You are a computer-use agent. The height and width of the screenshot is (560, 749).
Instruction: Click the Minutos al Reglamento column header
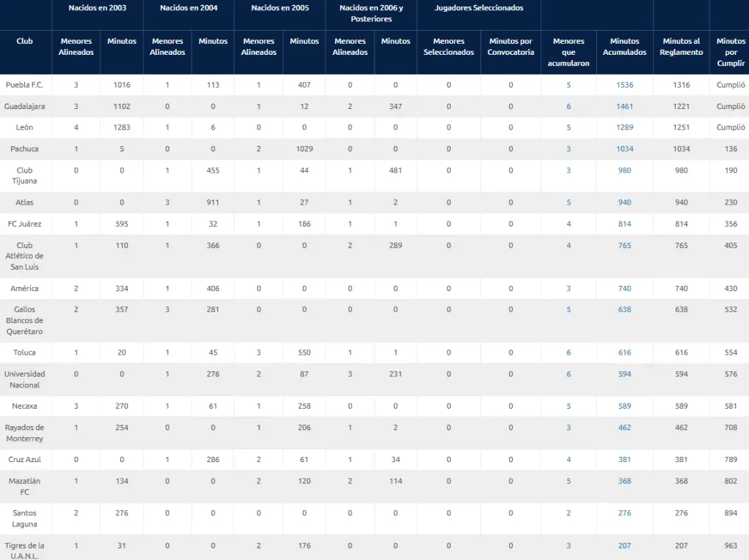(x=681, y=47)
